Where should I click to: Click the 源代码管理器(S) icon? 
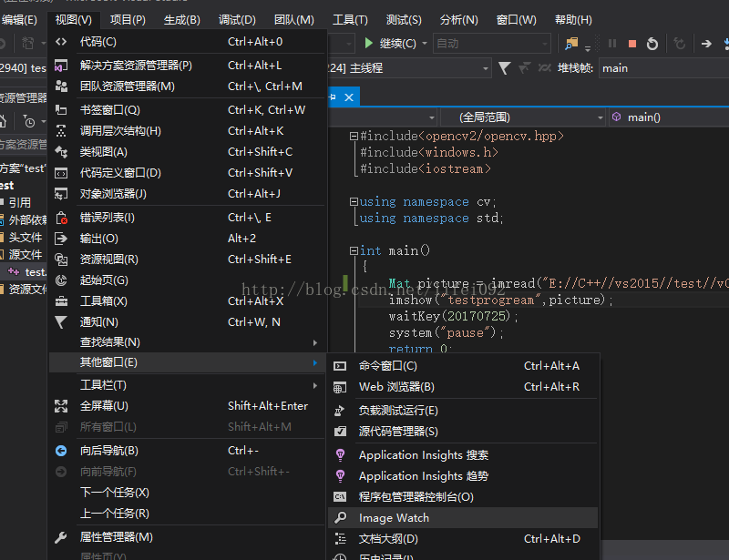tap(340, 432)
